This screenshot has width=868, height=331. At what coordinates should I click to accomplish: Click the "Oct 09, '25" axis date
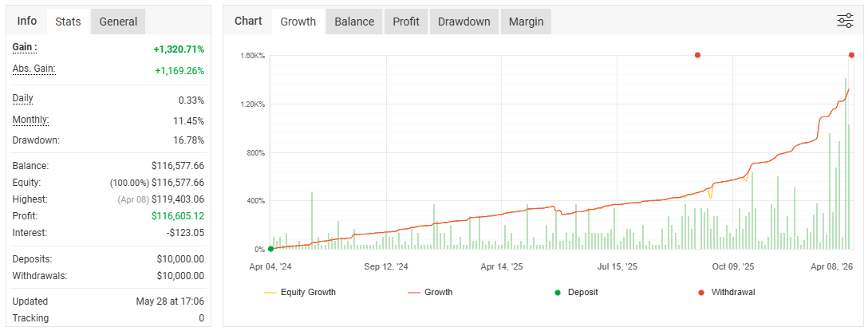733,266
